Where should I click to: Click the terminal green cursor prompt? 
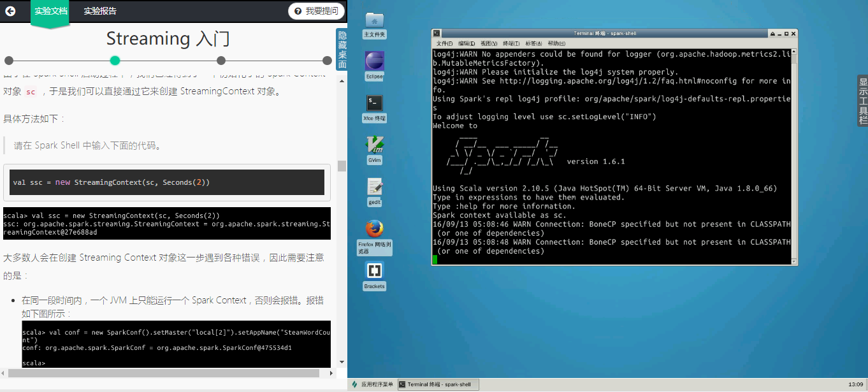pos(435,259)
